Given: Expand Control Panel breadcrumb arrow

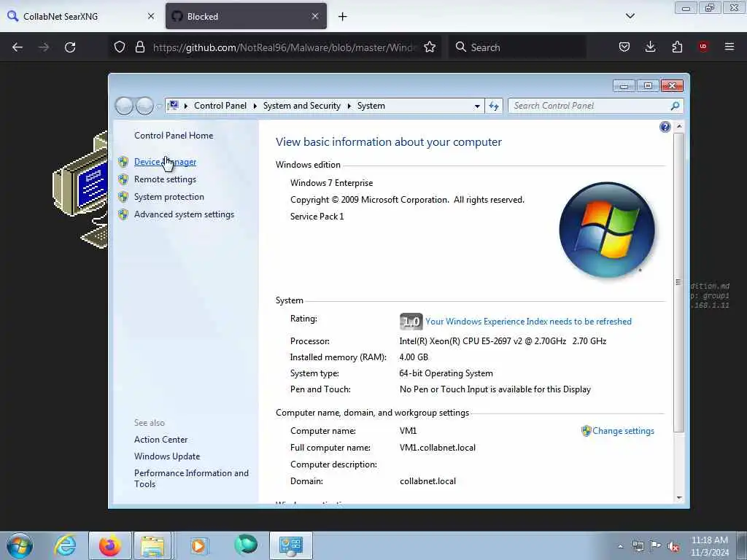Looking at the screenshot, I should (x=255, y=106).
